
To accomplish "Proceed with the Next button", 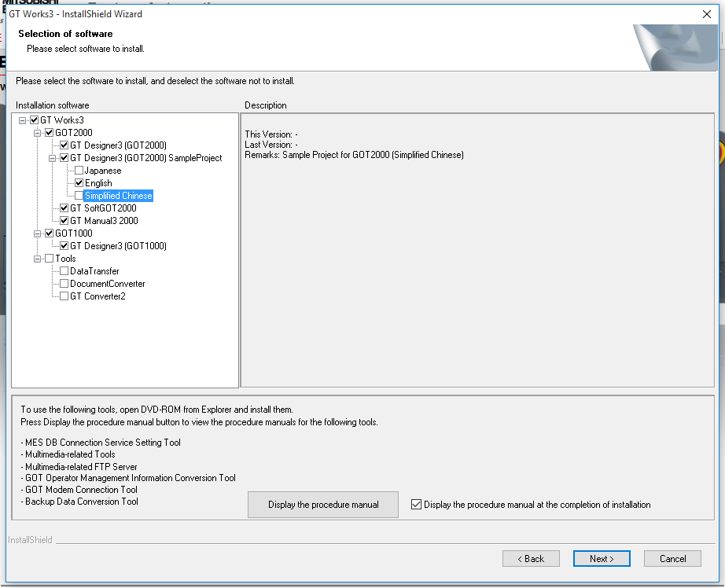I will click(x=602, y=559).
